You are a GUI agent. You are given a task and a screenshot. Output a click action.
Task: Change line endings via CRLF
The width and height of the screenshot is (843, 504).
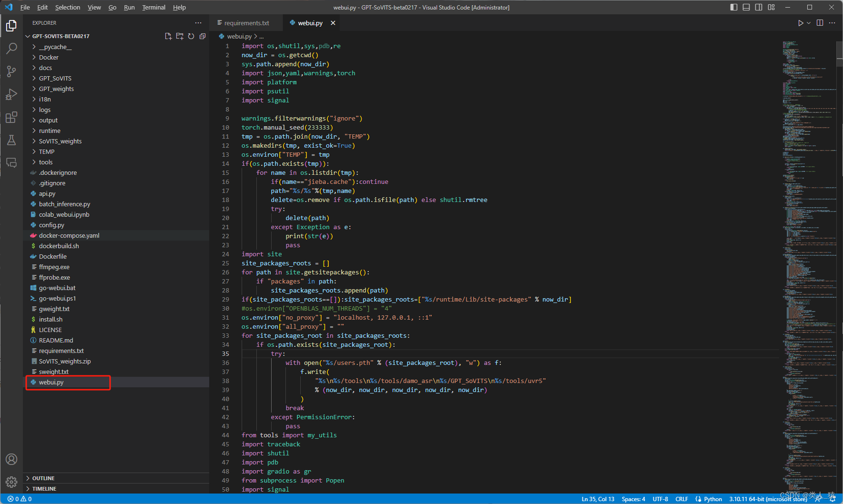point(681,499)
